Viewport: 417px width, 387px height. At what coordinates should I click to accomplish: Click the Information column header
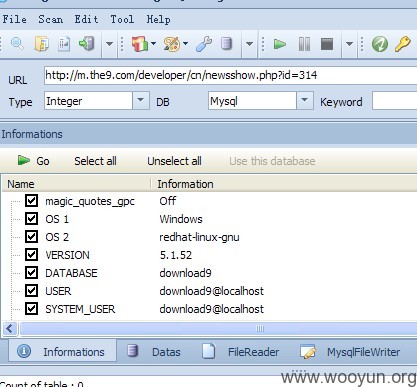point(284,184)
